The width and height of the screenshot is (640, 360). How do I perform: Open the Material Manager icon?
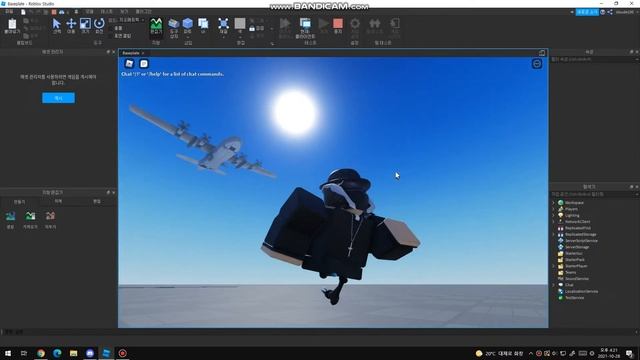point(223,24)
